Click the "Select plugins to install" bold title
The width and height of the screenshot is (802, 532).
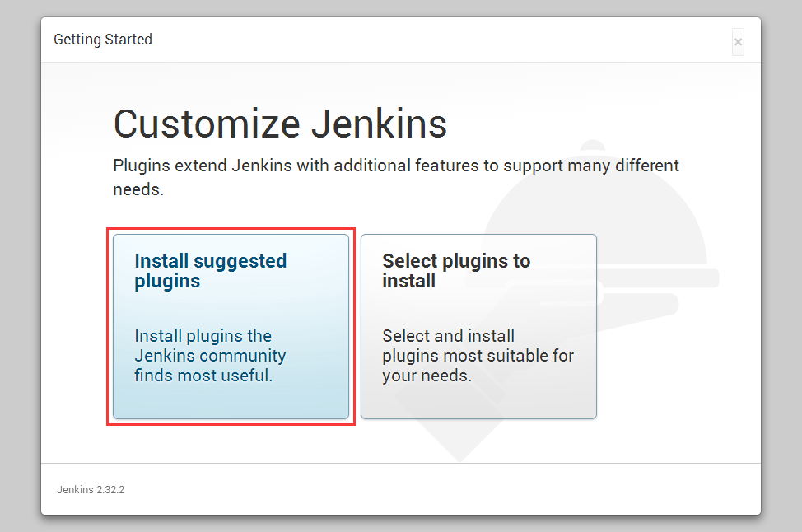[456, 271]
